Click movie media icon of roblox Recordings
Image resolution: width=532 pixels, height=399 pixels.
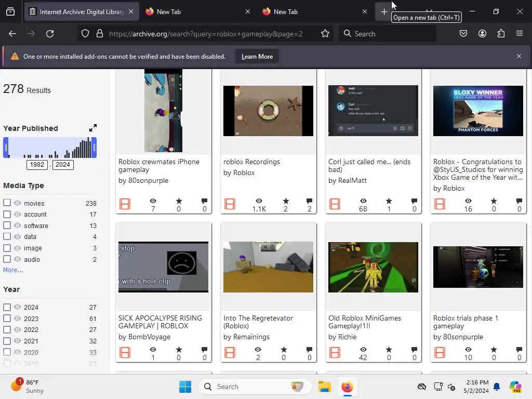[230, 204]
